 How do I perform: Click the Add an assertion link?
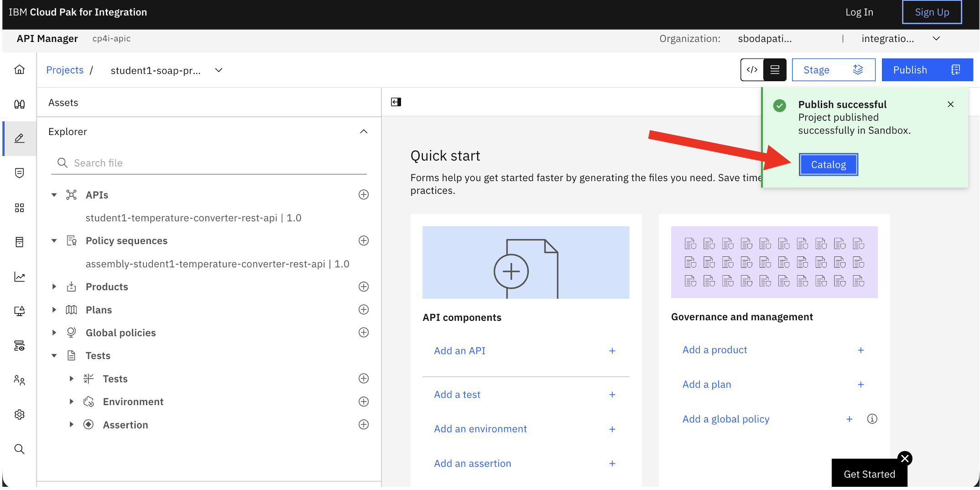(x=473, y=464)
